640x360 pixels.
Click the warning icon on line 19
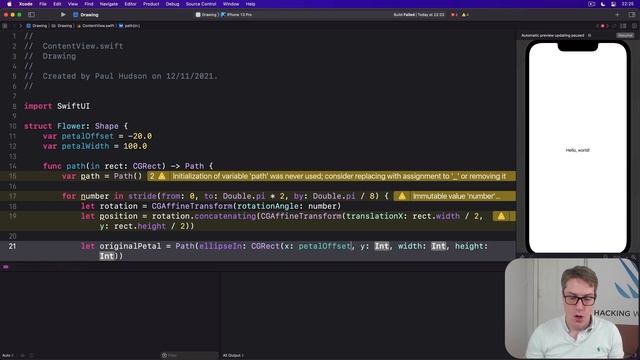(501, 216)
